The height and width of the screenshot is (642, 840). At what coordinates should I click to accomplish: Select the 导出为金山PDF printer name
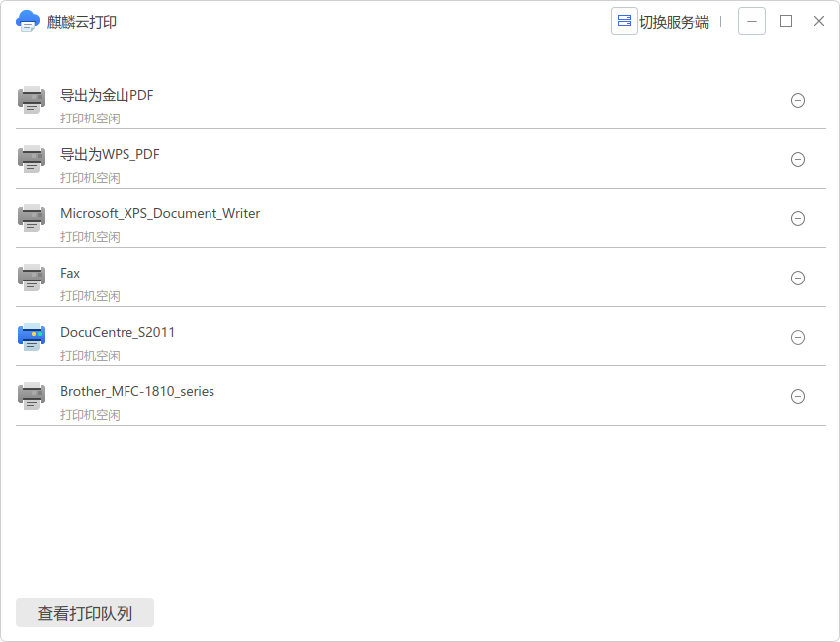107,95
